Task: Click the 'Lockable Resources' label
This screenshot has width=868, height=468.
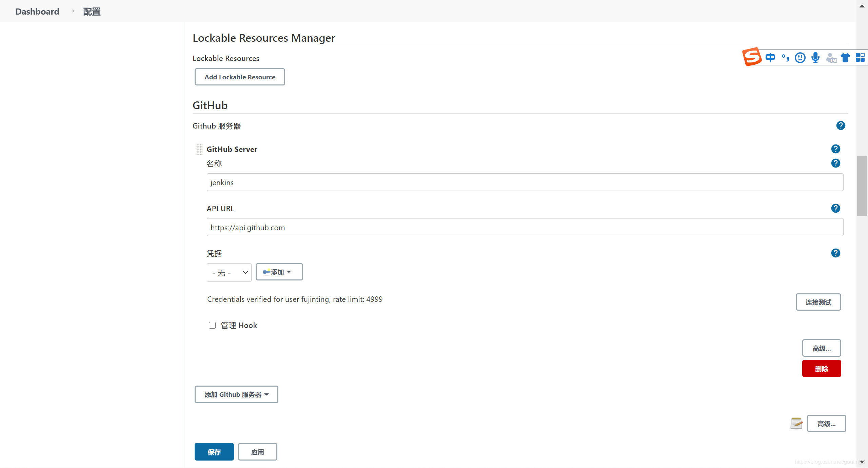Action: tap(226, 58)
